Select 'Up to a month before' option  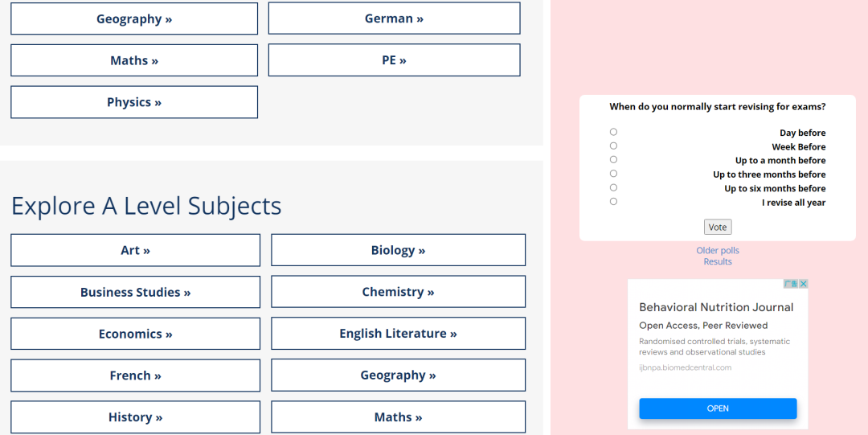(613, 159)
